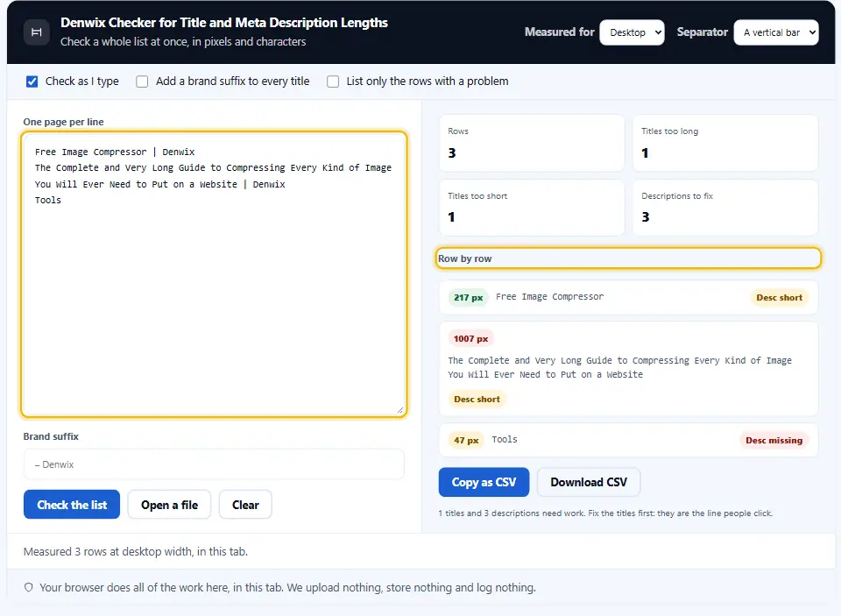Click the Brand suffix input field
The height and width of the screenshot is (616, 841).
tap(214, 464)
